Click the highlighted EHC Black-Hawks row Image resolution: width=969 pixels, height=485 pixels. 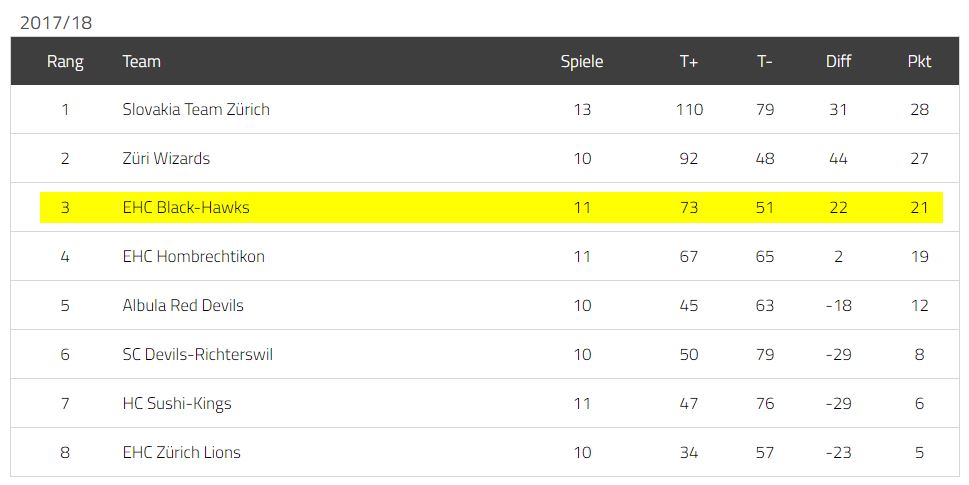491,207
